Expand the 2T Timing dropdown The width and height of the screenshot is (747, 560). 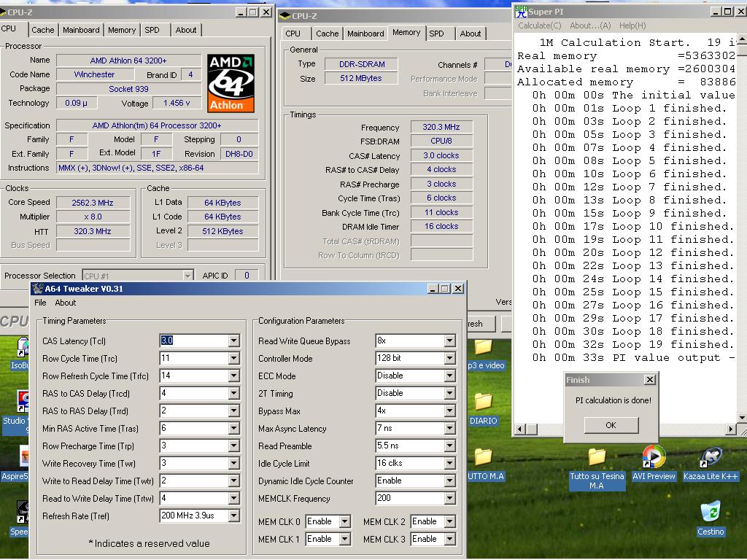[x=449, y=393]
